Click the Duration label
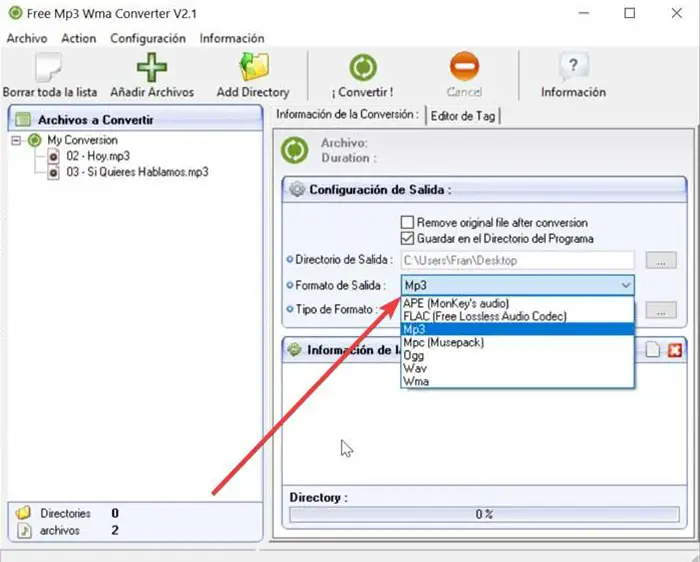700x562 pixels. pyautogui.click(x=349, y=158)
